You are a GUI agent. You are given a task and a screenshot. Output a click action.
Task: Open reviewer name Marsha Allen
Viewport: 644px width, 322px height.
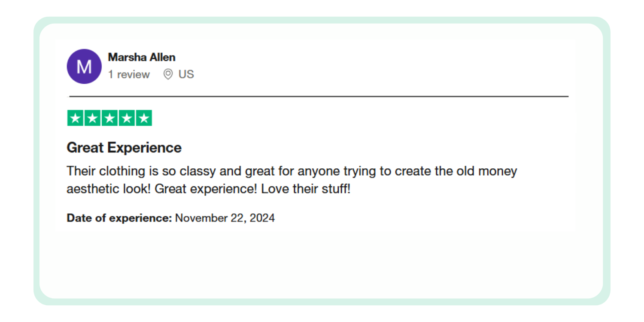tap(142, 57)
